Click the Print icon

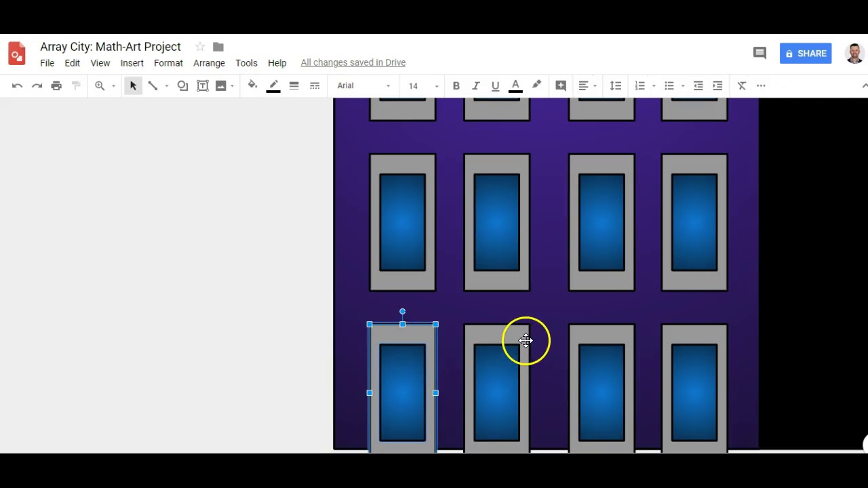56,86
